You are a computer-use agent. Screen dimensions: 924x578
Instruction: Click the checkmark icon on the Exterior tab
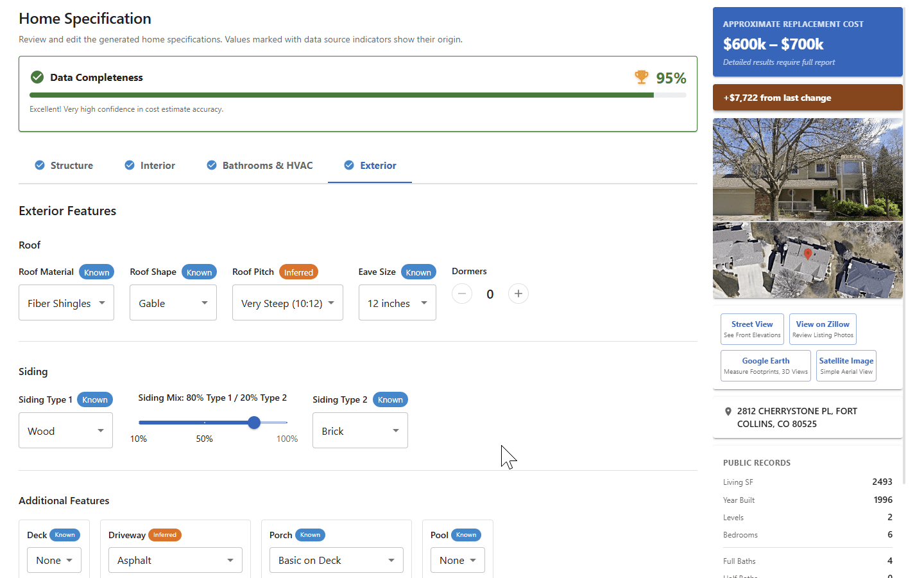348,165
